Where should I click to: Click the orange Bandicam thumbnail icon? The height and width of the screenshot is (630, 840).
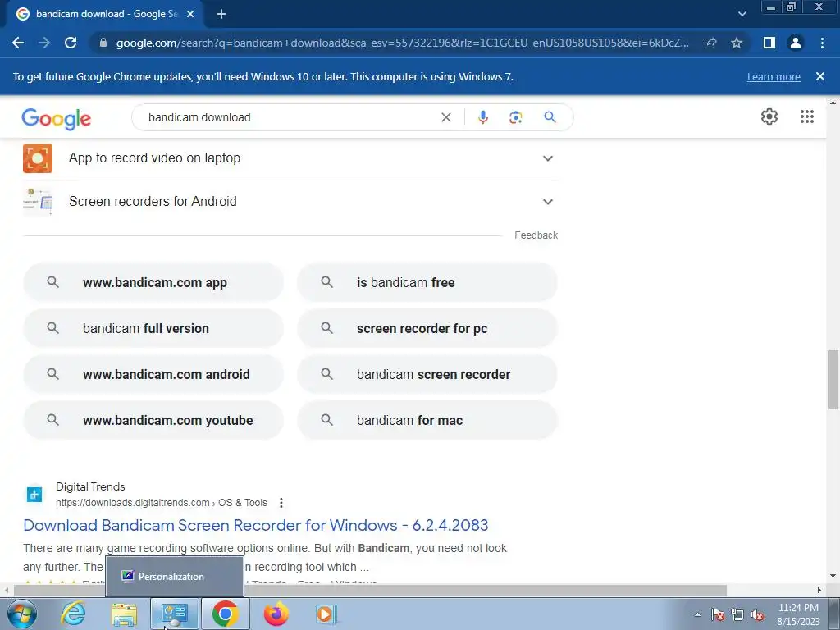pyautogui.click(x=38, y=158)
